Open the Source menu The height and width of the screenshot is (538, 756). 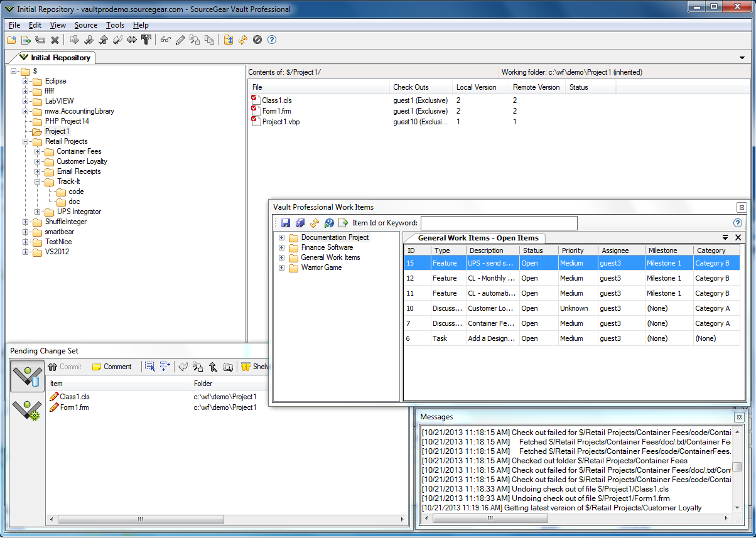click(x=86, y=25)
